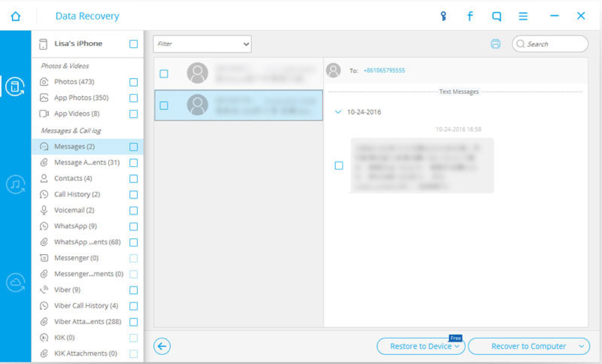Select the iCloud recovery sidebar icon

point(15,283)
